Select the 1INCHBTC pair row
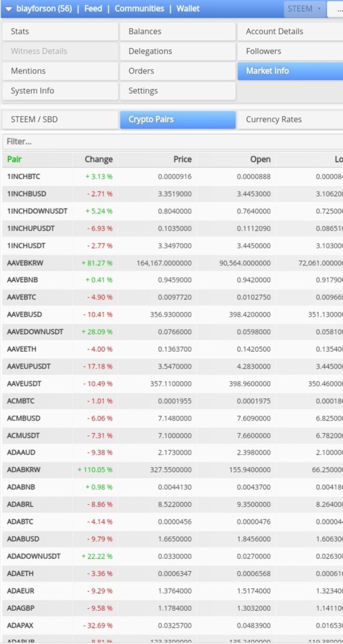343x644 pixels. pos(171,176)
